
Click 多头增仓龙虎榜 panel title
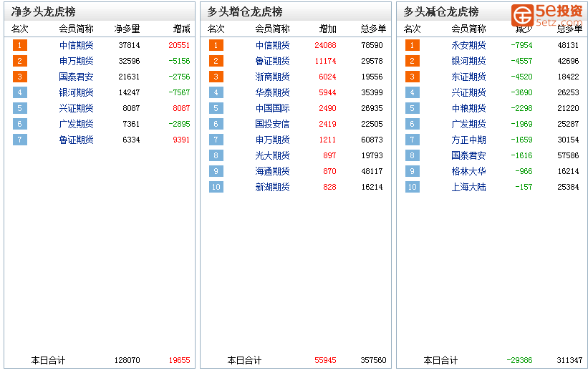[245, 12]
